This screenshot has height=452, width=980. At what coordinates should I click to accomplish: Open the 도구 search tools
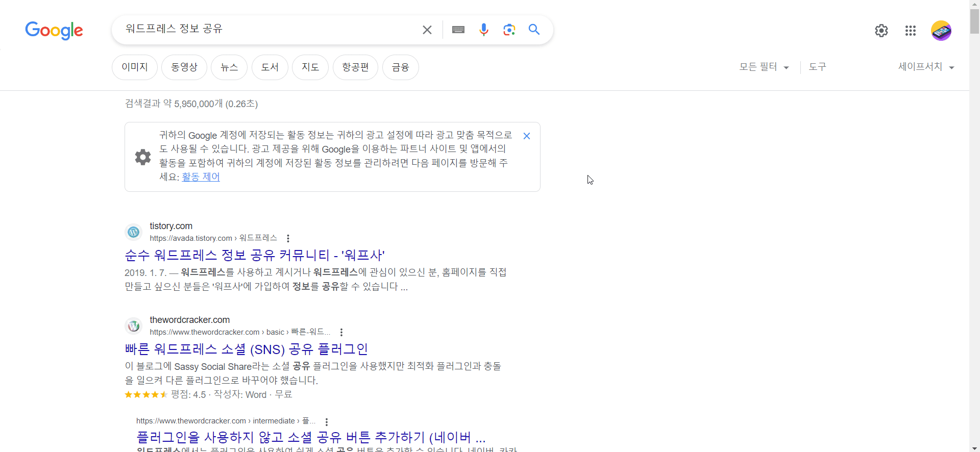(818, 67)
